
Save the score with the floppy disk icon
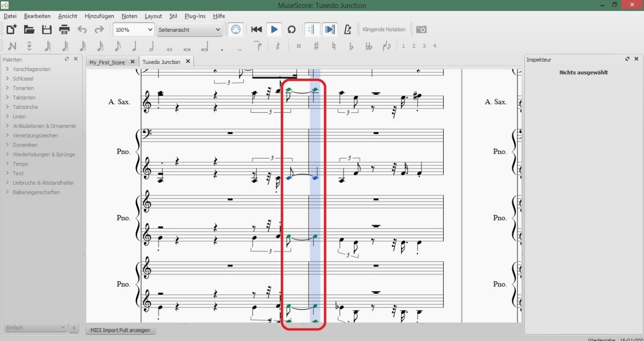(x=47, y=30)
